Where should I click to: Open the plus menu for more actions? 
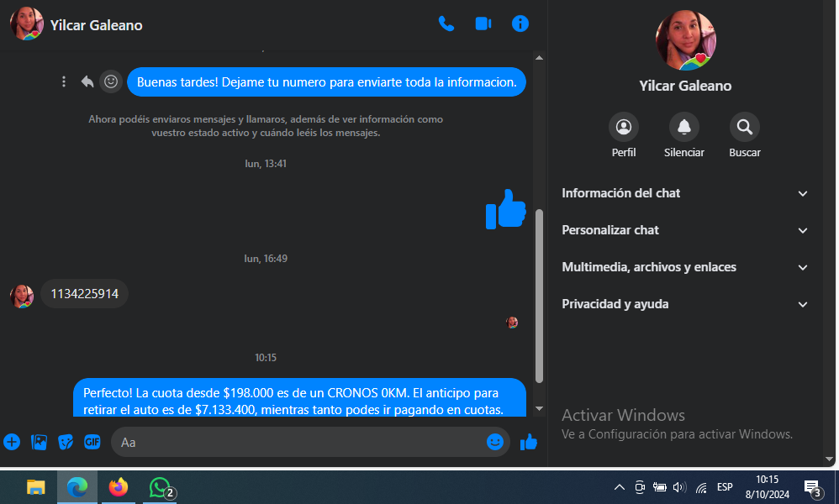[x=12, y=443]
